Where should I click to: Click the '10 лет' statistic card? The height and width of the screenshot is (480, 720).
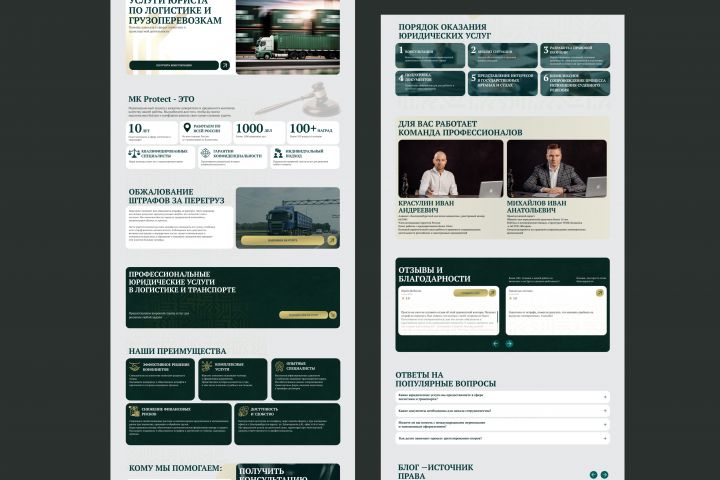pos(152,132)
